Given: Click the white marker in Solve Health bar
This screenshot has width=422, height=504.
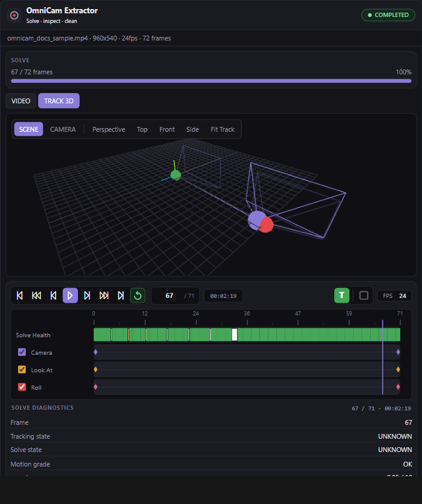Looking at the screenshot, I should pyautogui.click(x=235, y=335).
